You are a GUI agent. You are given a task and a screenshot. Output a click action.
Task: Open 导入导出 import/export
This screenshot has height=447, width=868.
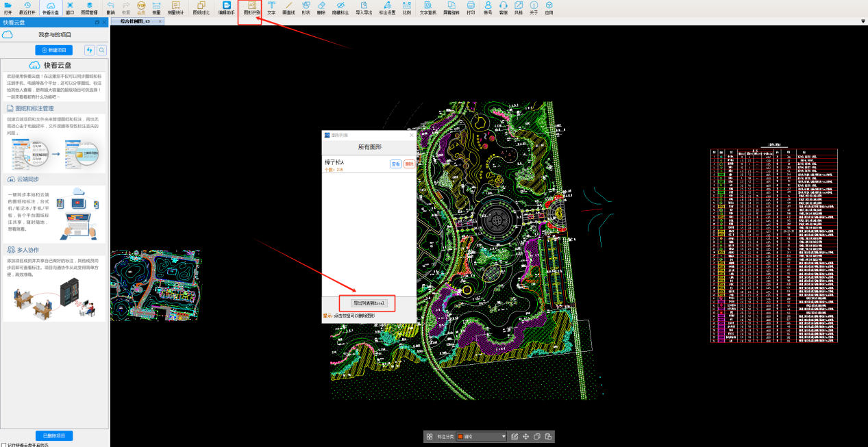coord(364,8)
